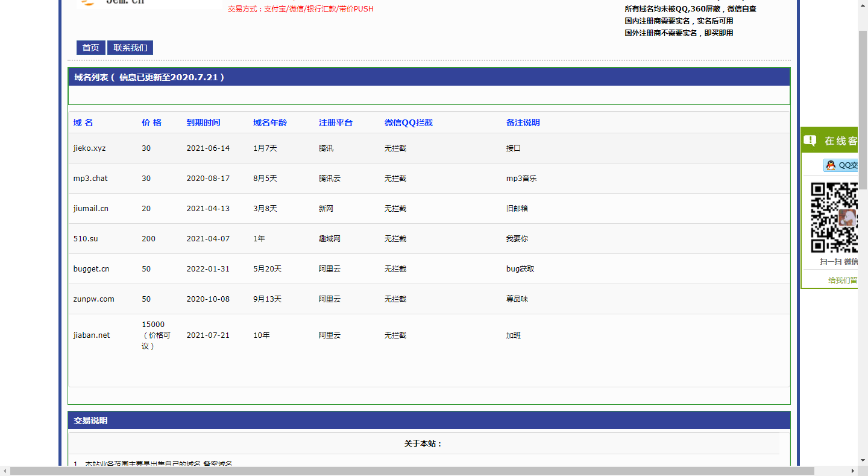Sort by 到期时间 column header

pos(203,122)
